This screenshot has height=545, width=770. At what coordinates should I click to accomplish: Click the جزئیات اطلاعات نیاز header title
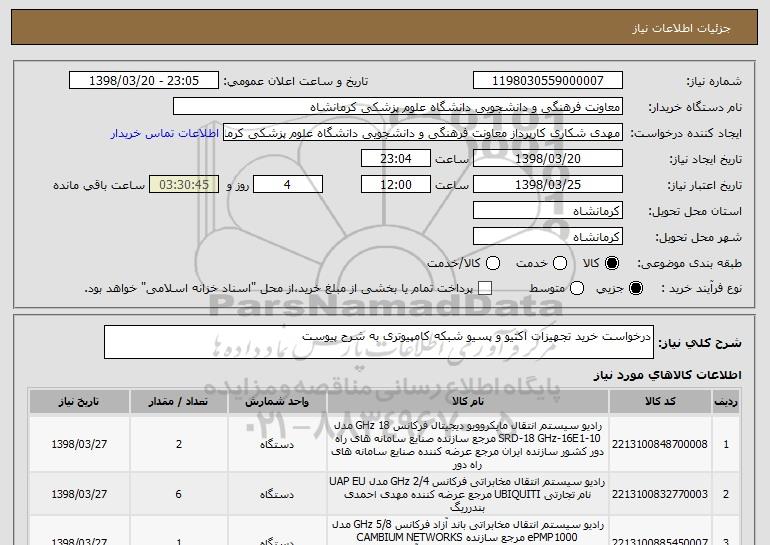click(x=681, y=28)
